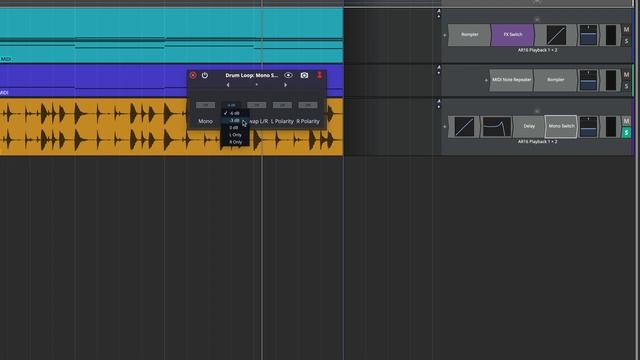Screen dimensions: 640x360
Task: Click volume/pan plugin on Mono Switch track
Action: (x=588, y=127)
